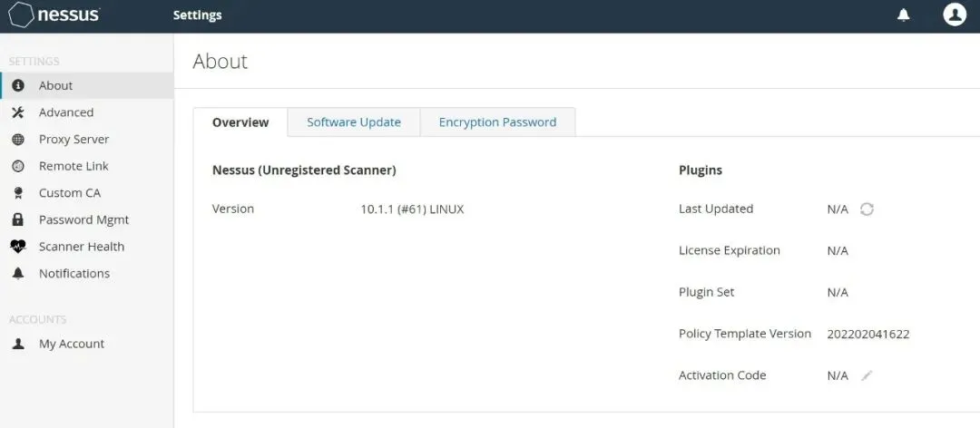Click the N/A value beside License Expiration

(x=838, y=250)
